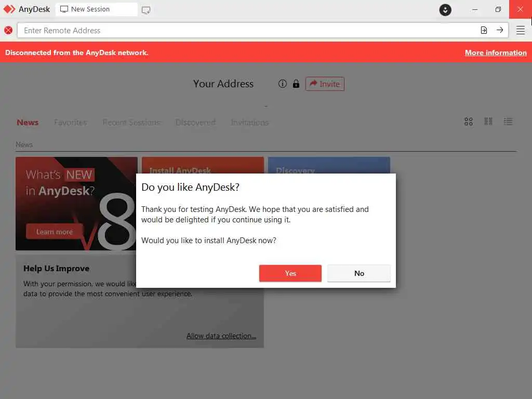Screen dimensions: 532x399
Task: Close the AnyDesk window
Action: (x=520, y=9)
